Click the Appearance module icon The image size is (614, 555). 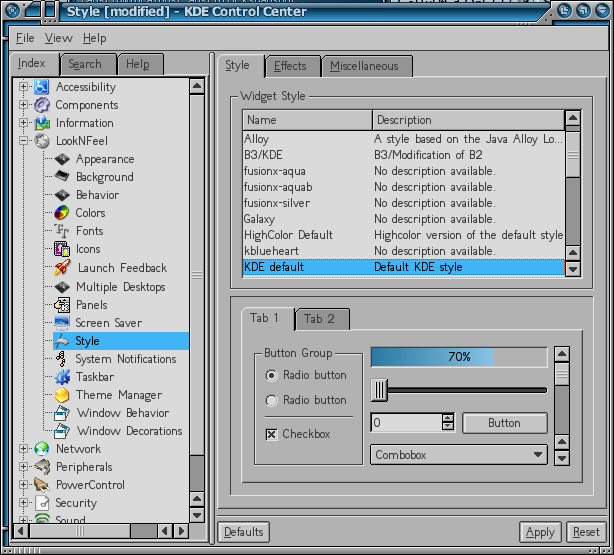coord(62,159)
